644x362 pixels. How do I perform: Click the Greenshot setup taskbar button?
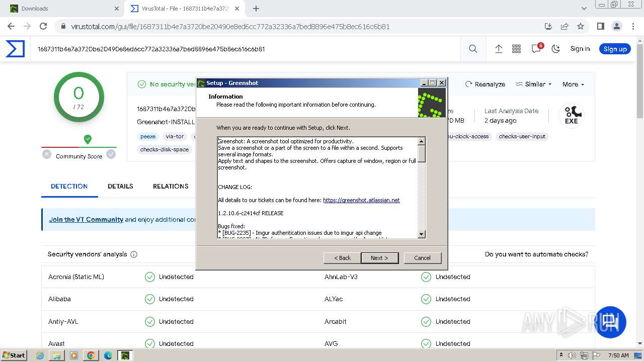click(125, 355)
